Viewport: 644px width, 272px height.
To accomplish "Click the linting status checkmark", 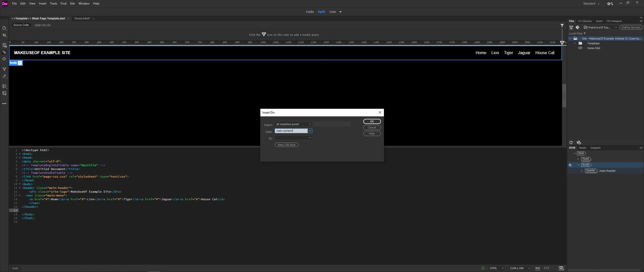I will click(x=483, y=268).
